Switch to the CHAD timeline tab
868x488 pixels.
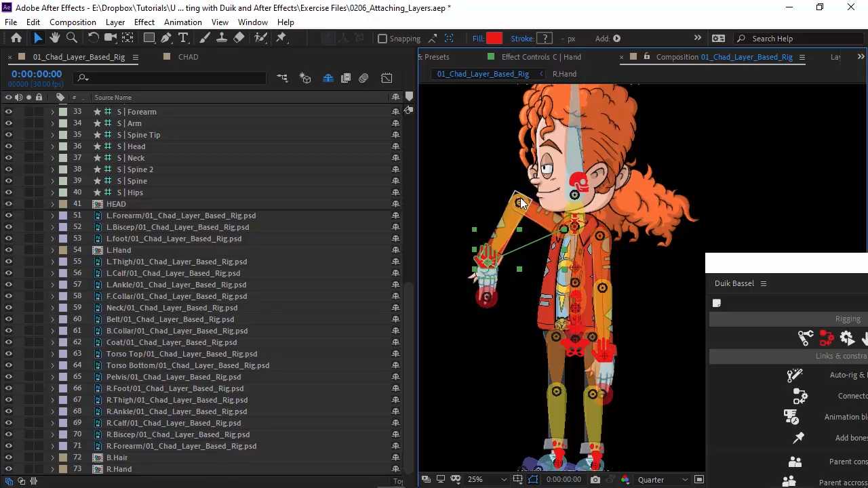click(x=188, y=57)
